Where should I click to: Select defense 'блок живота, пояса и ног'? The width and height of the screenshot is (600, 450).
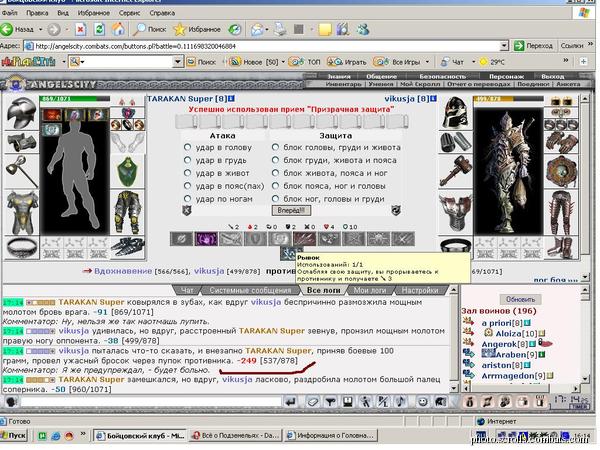coord(275,173)
